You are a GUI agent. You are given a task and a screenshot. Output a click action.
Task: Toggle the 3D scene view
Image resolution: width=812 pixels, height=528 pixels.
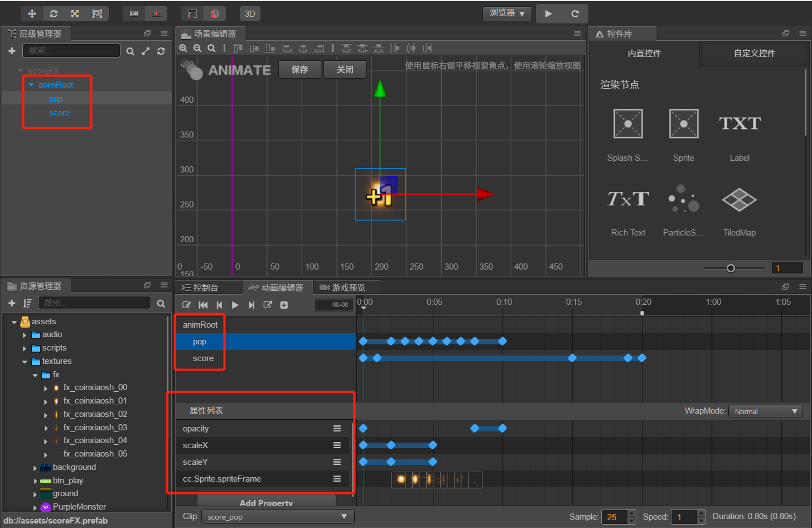(x=250, y=13)
